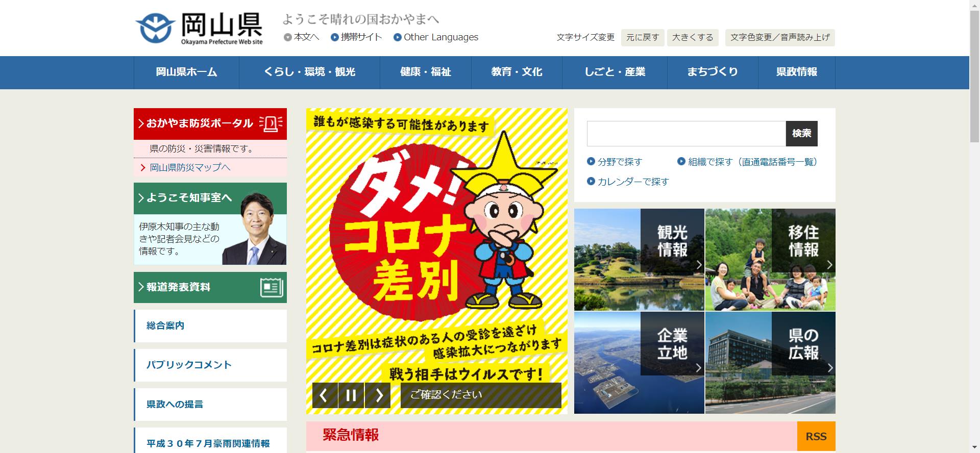The image size is (980, 453).
Task: Click the chevron on 観光情報 tile
Action: 699,265
